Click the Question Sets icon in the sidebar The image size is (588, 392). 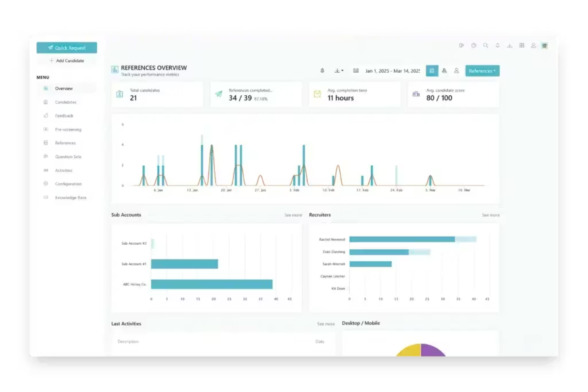(46, 156)
